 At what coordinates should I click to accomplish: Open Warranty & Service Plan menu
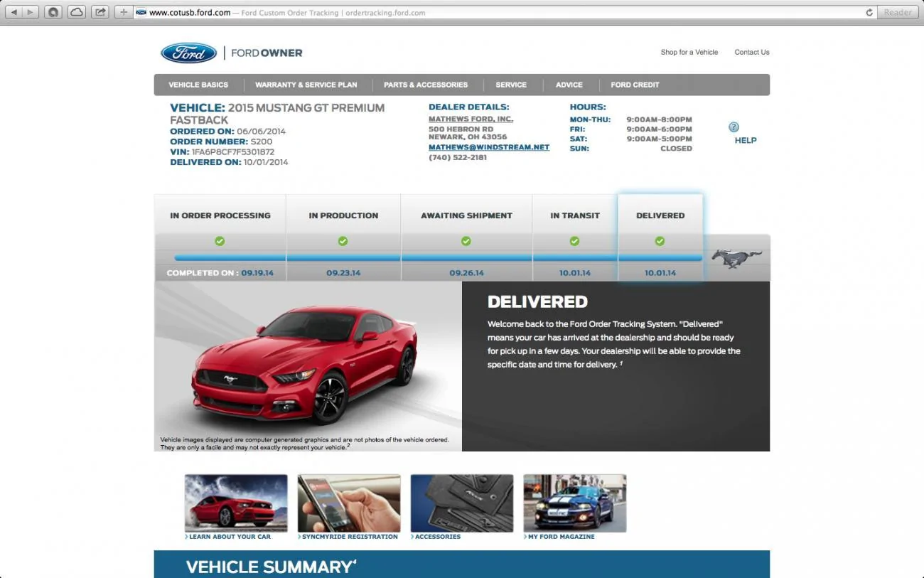click(306, 85)
